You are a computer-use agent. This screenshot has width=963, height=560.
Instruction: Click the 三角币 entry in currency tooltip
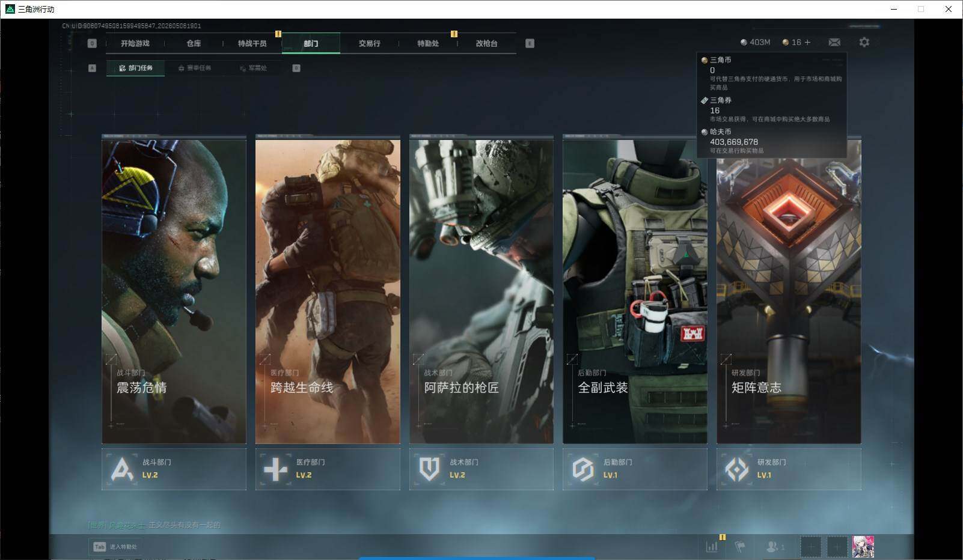coord(772,73)
